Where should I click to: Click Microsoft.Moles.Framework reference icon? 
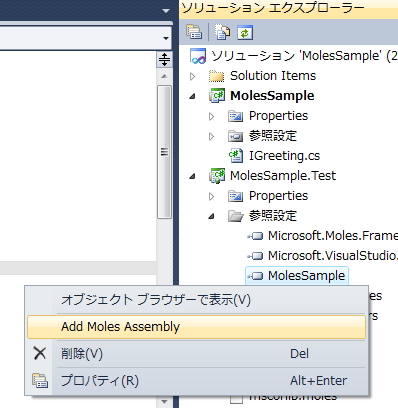pos(255,236)
